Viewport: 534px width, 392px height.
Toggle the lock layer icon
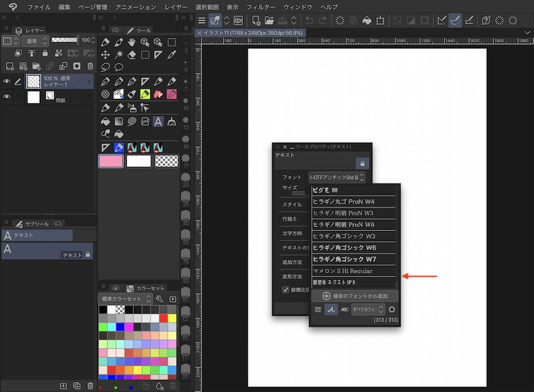pyautogui.click(x=45, y=53)
